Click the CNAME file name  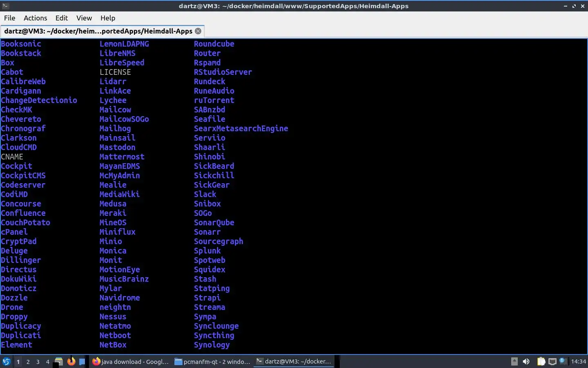(12, 157)
